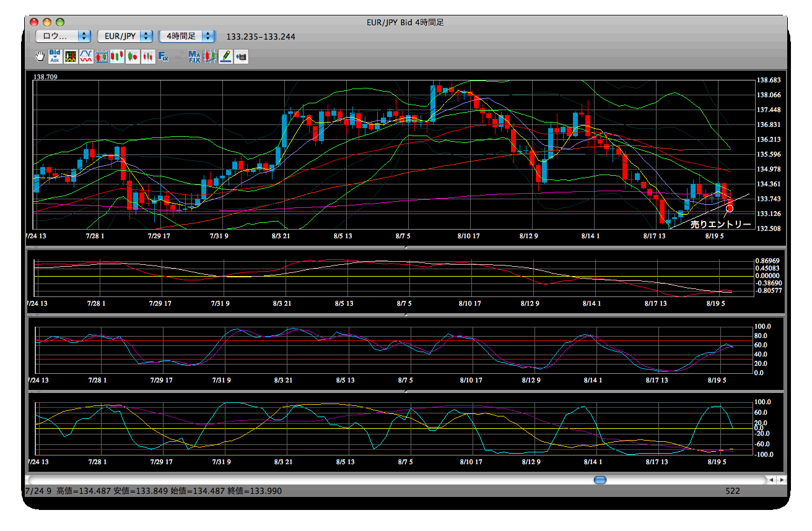Click the MA FIX icon

[x=194, y=56]
